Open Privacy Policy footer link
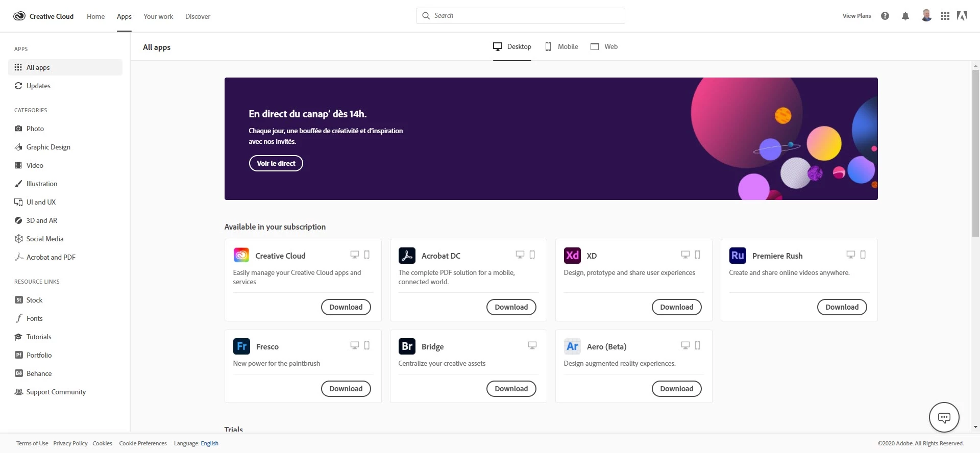980x453 pixels. coord(70,443)
